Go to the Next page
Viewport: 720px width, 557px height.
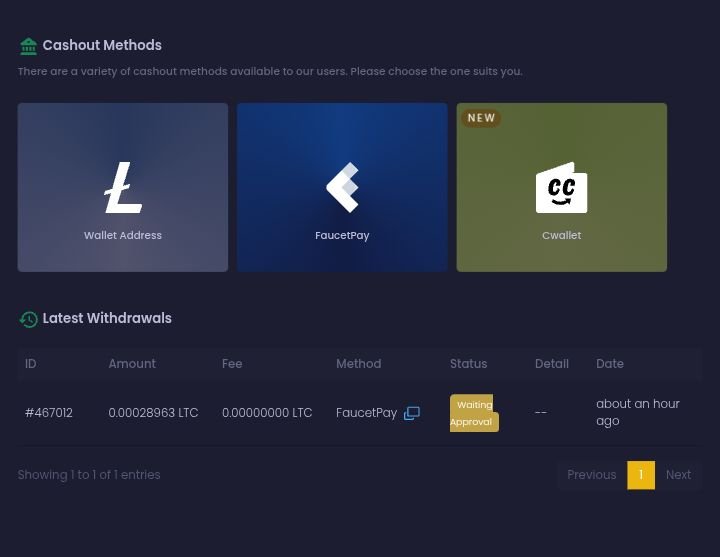point(678,475)
